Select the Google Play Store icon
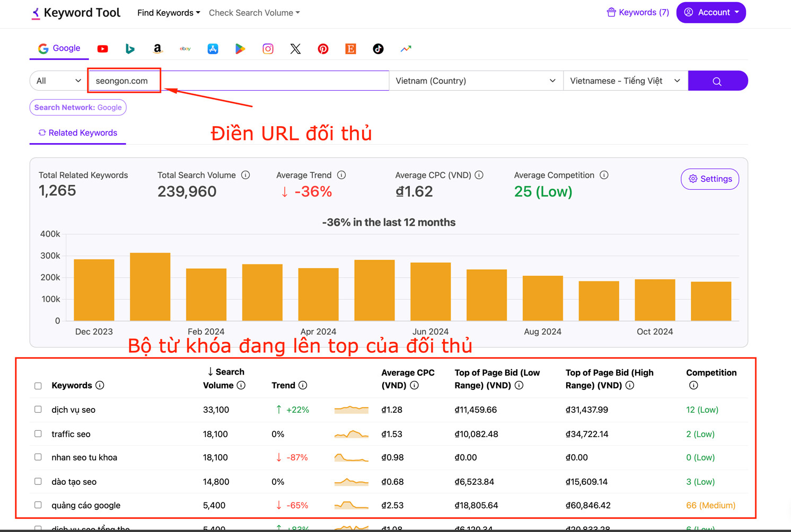Screen dimensions: 791x532 pyautogui.click(x=240, y=49)
